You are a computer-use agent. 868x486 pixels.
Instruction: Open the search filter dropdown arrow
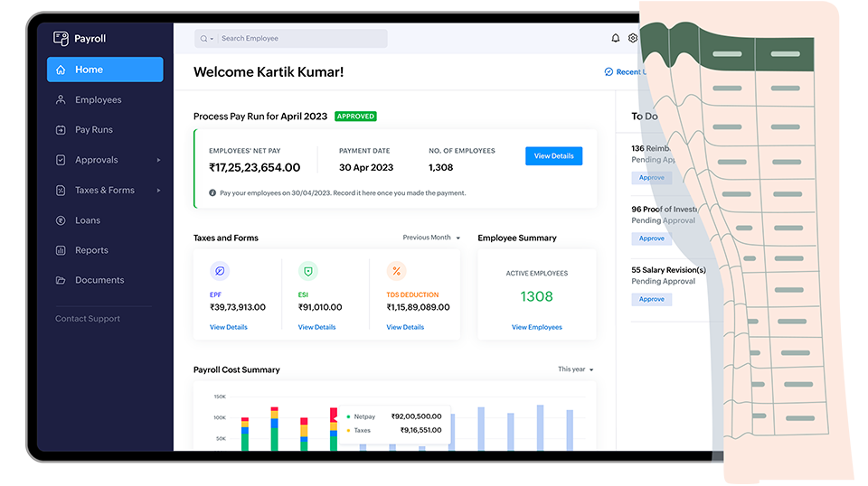(x=212, y=39)
